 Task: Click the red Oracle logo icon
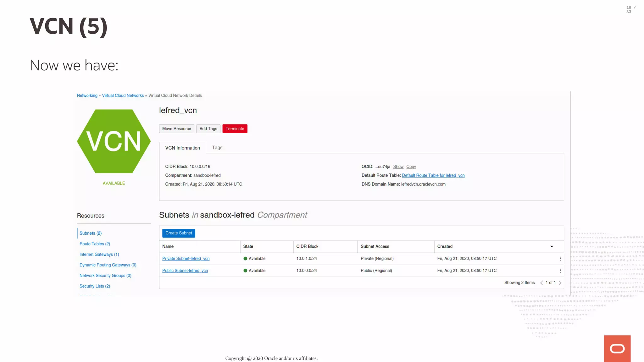tap(617, 348)
